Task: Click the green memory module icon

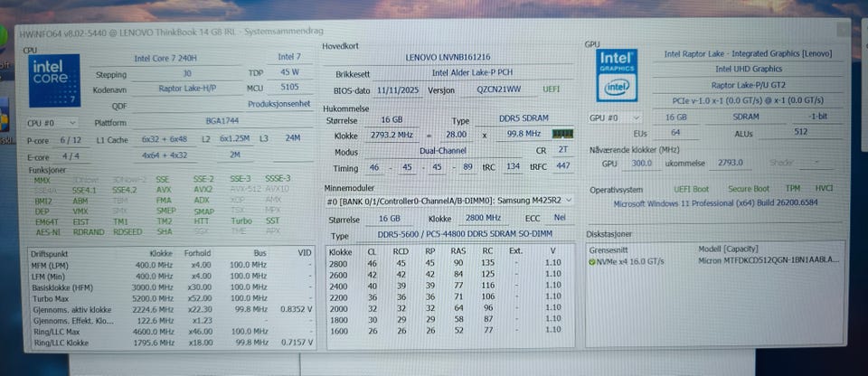Action: (562, 134)
